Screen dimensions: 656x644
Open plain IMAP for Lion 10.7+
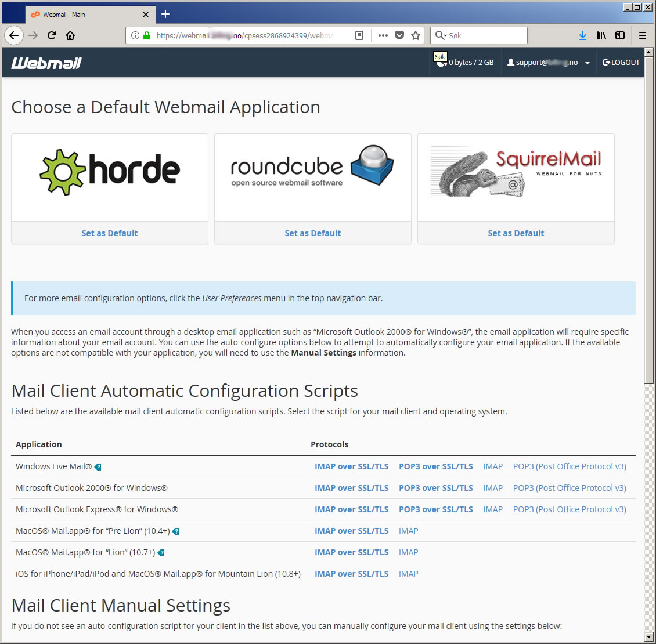[x=408, y=552]
